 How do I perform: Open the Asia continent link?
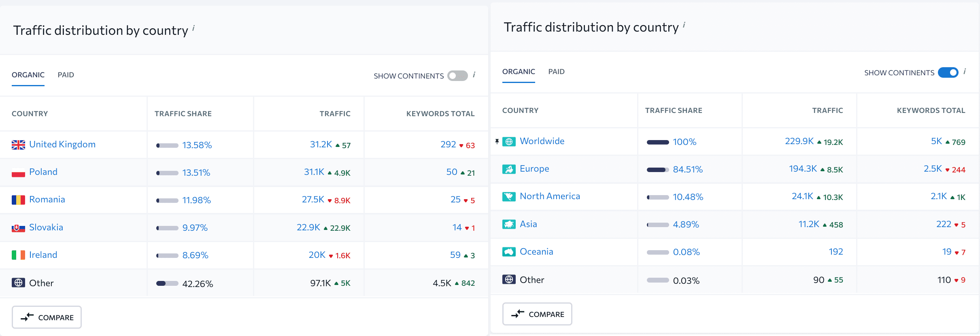tap(528, 224)
